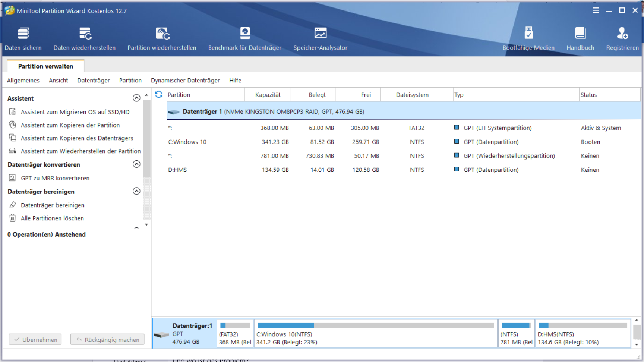Viewport: 644px width, 362px height.
Task: Click the Wiederherstellungspartition type color square
Action: [x=457, y=155]
